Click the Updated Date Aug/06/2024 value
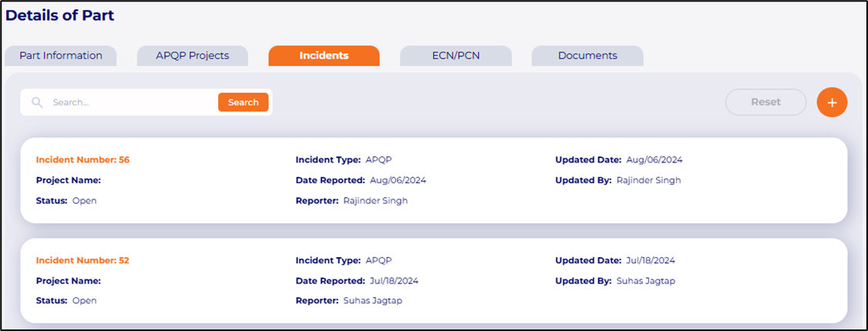This screenshot has height=331, width=868. click(x=654, y=160)
